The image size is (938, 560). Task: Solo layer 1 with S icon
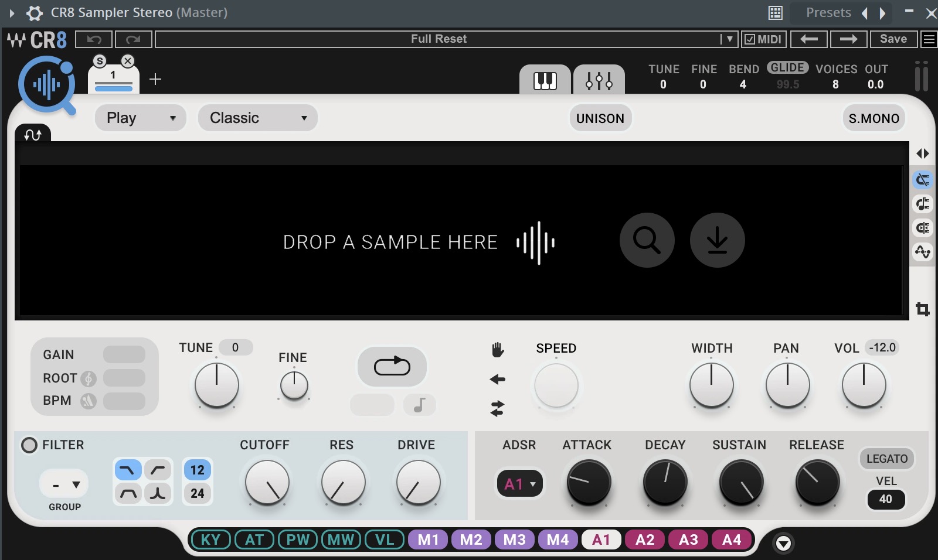[100, 61]
